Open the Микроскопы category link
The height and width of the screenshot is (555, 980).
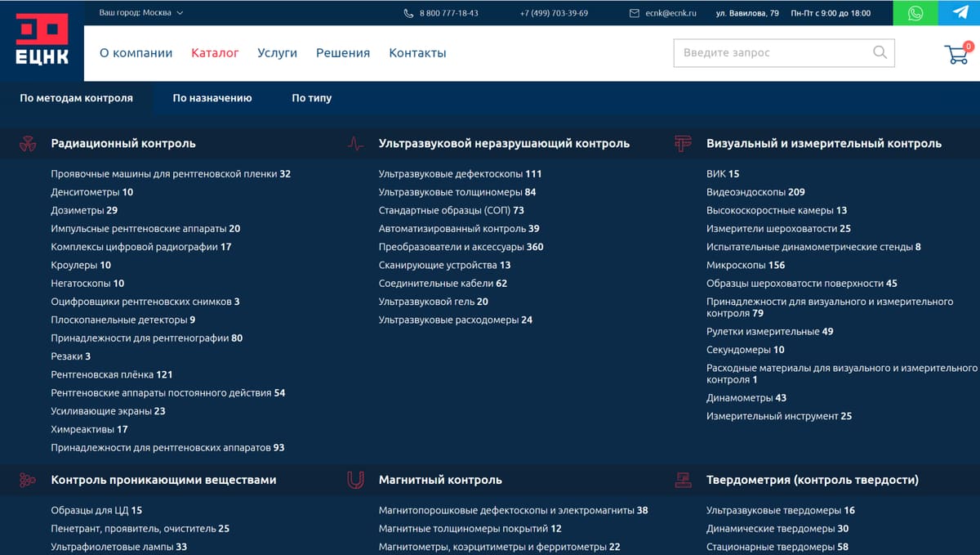coord(746,265)
